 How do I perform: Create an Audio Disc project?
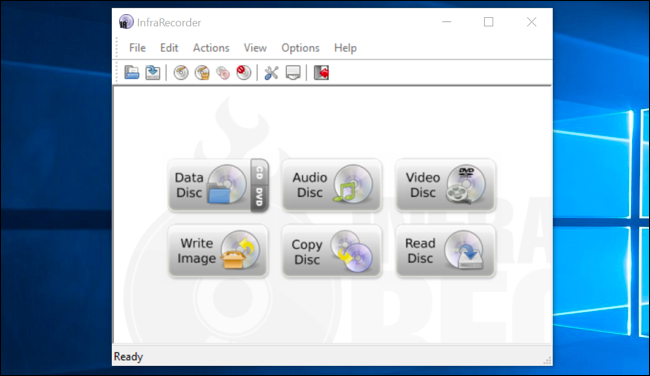point(332,185)
